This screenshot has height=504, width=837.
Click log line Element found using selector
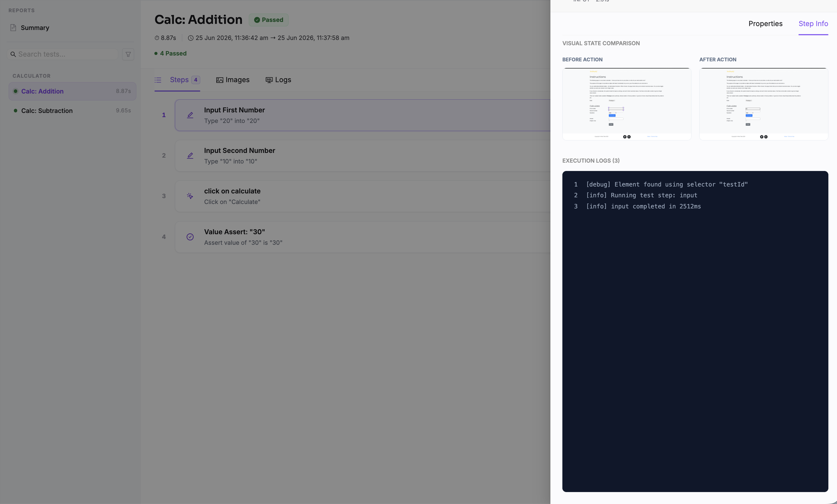coord(667,184)
